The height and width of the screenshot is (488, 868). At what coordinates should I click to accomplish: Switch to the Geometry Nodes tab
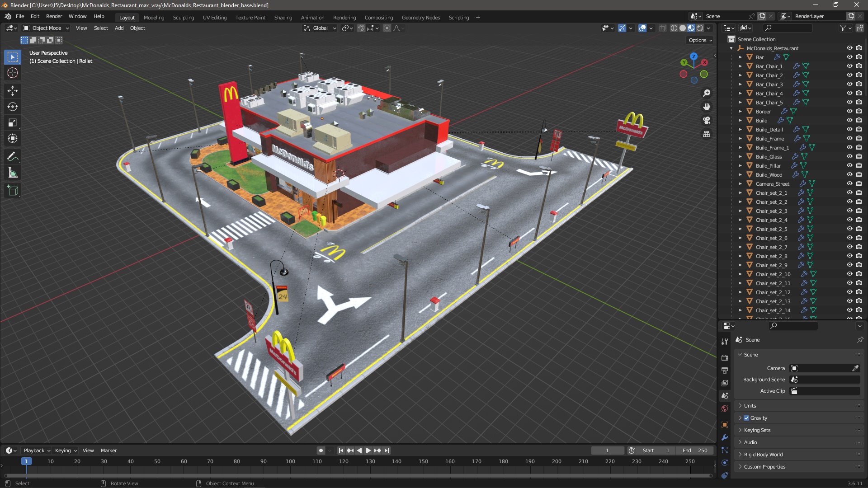pos(420,18)
